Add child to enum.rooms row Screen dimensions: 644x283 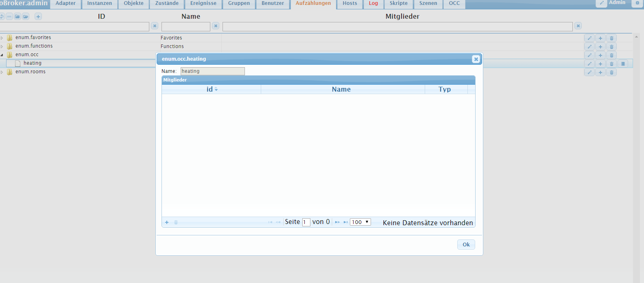[x=600, y=72]
